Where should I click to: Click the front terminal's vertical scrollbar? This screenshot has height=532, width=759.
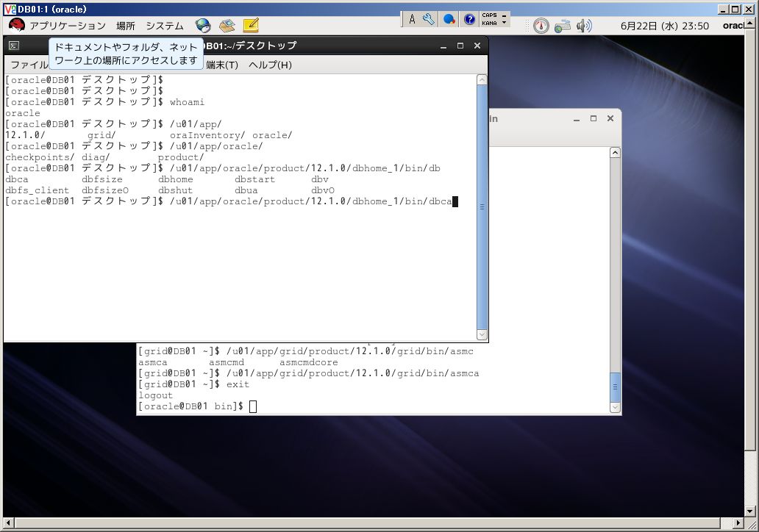(482, 207)
